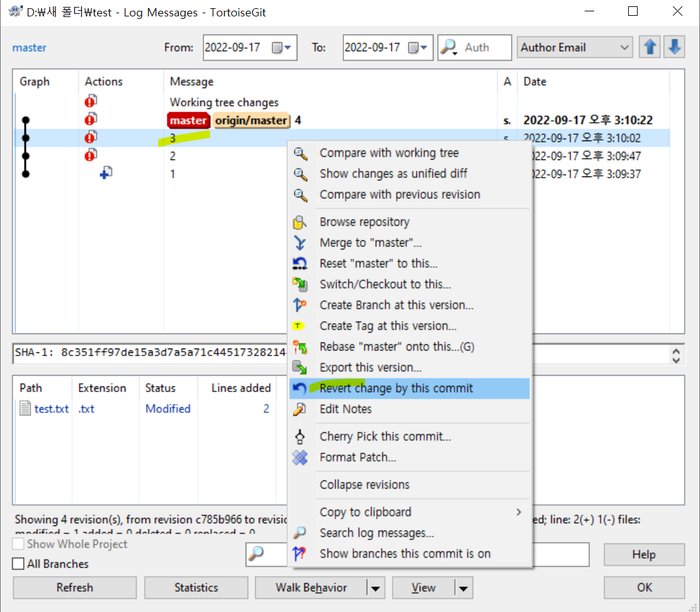Click the test.txt file name
This screenshot has height=612, width=700.
51,409
